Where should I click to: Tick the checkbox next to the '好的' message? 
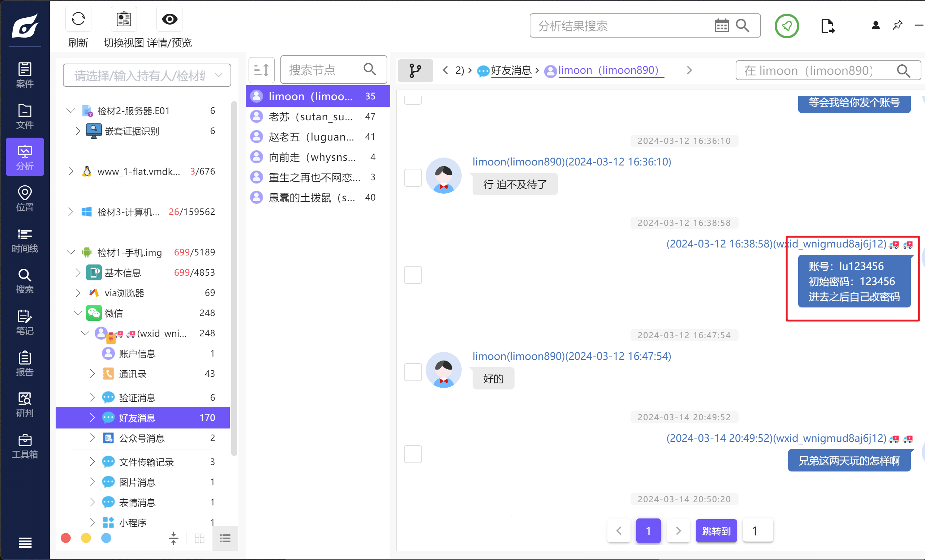point(413,372)
